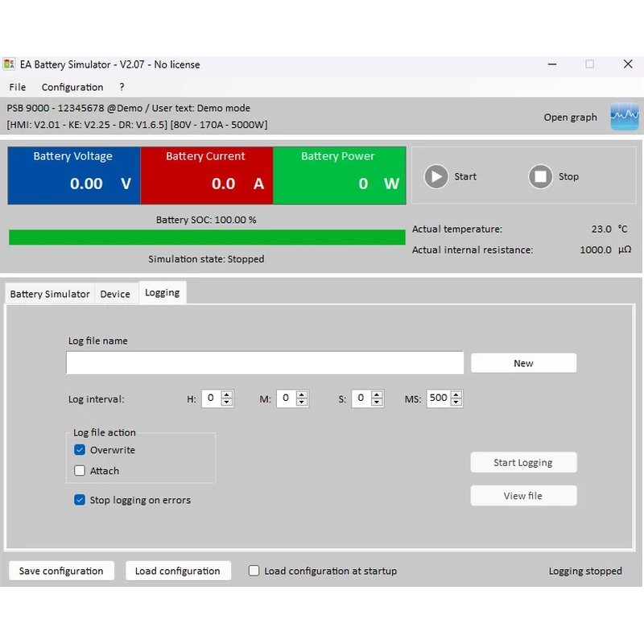Toggle Stop logging on errors
Image resolution: width=644 pixels, height=644 pixels.
[x=80, y=500]
